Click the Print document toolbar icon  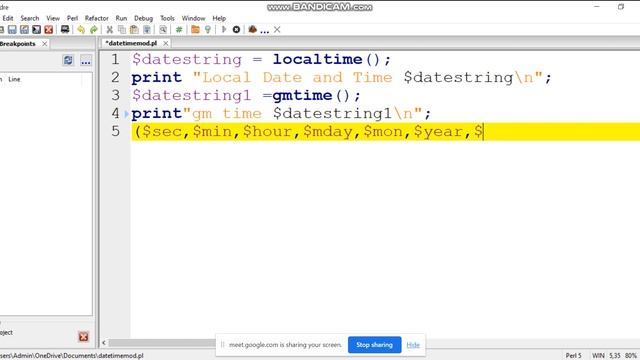(65, 29)
